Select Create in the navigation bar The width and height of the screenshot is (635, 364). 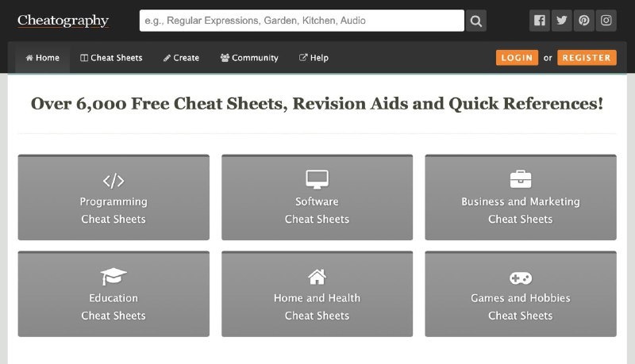coord(181,58)
